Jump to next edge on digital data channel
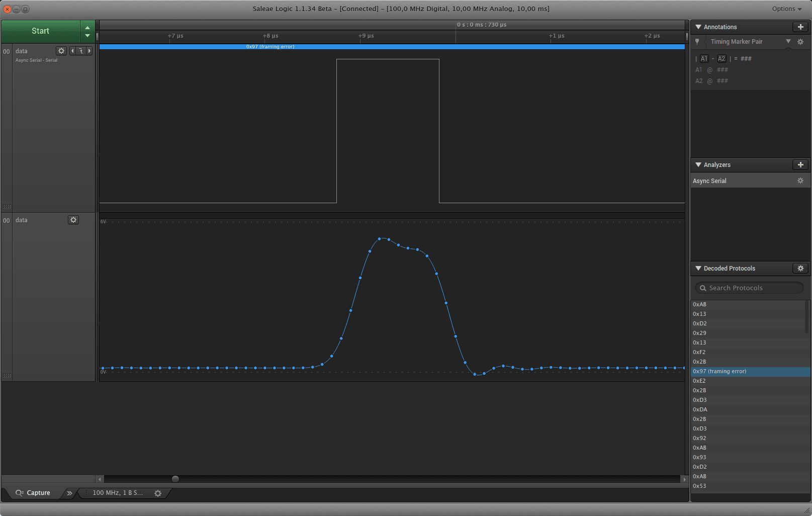Viewport: 812px width, 516px height. [x=89, y=51]
